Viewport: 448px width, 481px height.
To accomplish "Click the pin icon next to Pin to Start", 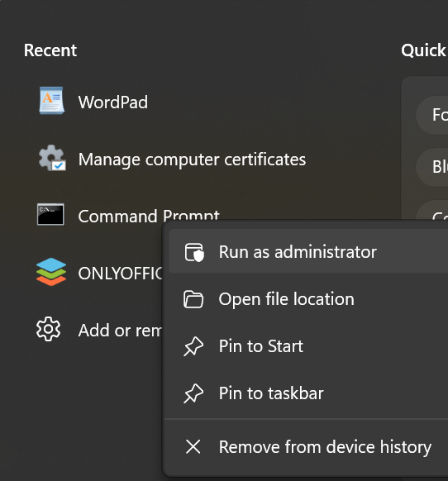I will pos(193,346).
